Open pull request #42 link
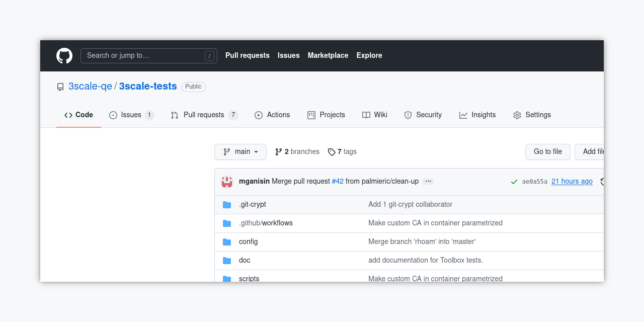 pos(338,182)
